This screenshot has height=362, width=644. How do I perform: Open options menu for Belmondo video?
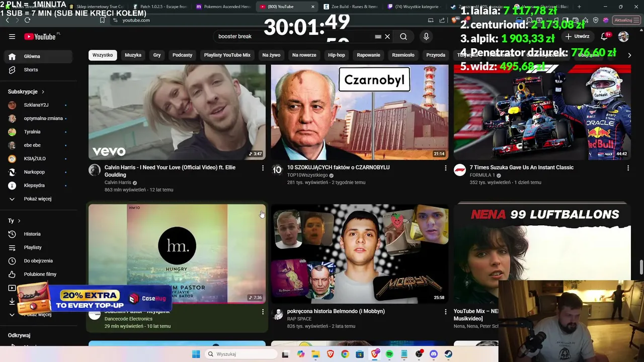pyautogui.click(x=445, y=312)
